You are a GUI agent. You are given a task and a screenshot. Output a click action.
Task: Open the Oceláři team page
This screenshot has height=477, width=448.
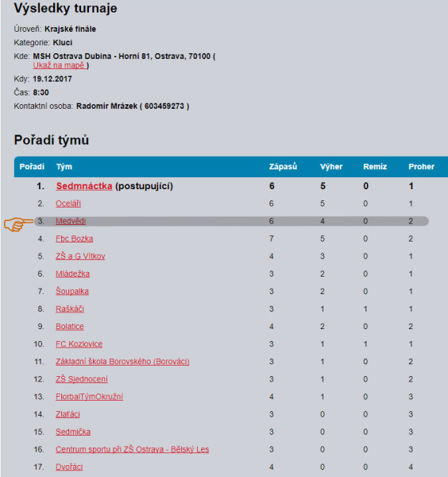68,204
